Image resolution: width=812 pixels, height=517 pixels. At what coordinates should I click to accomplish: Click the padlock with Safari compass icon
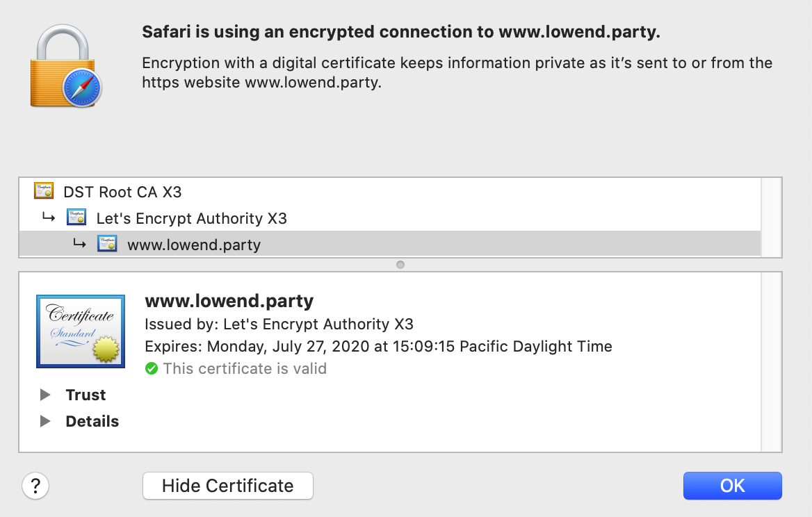66,66
